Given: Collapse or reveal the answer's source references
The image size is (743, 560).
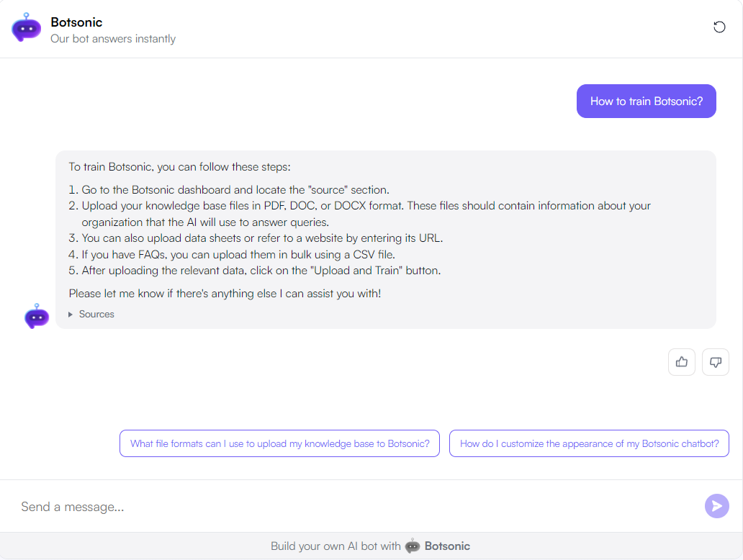Looking at the screenshot, I should (91, 314).
